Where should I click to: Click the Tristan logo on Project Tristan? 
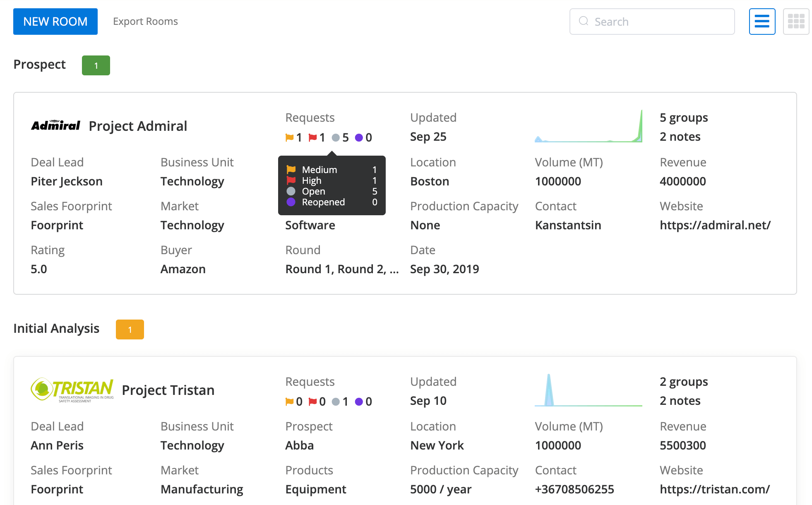click(72, 389)
